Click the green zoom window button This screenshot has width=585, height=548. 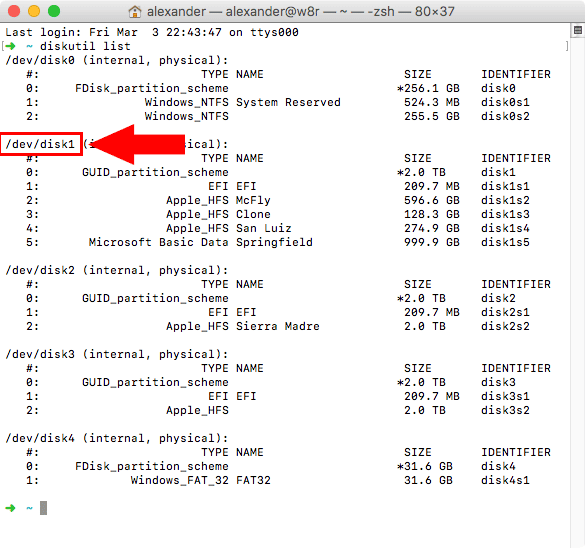tap(54, 11)
